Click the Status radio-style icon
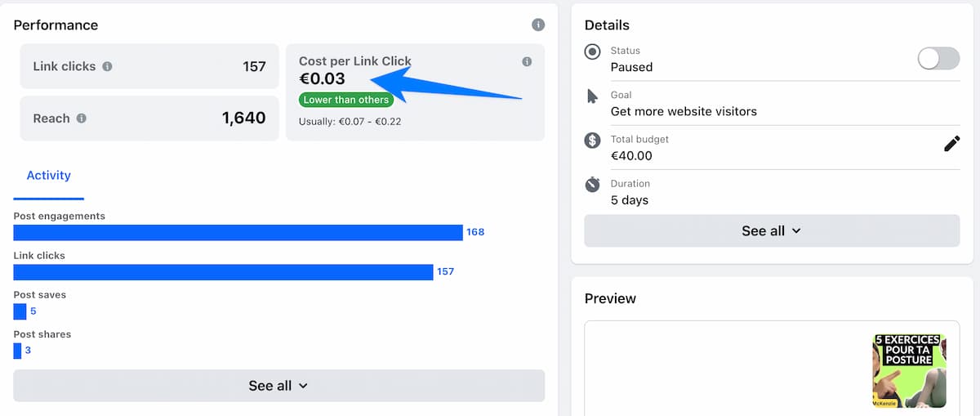 [x=593, y=52]
